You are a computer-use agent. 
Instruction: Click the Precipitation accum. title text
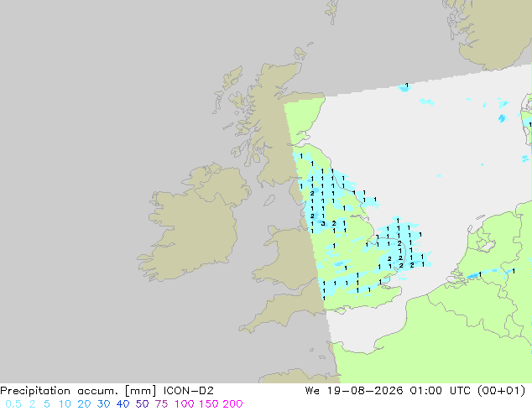pyautogui.click(x=60, y=391)
